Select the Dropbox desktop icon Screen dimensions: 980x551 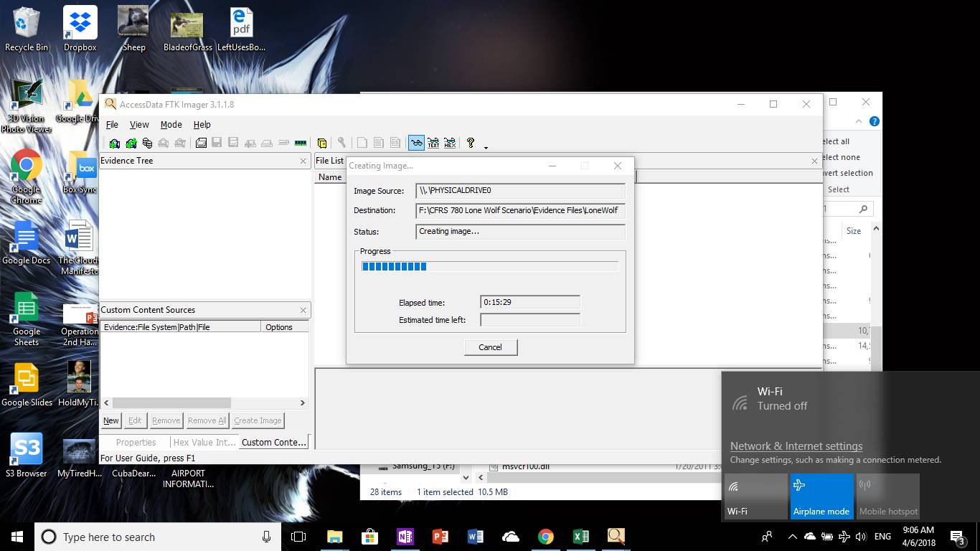[x=80, y=29]
